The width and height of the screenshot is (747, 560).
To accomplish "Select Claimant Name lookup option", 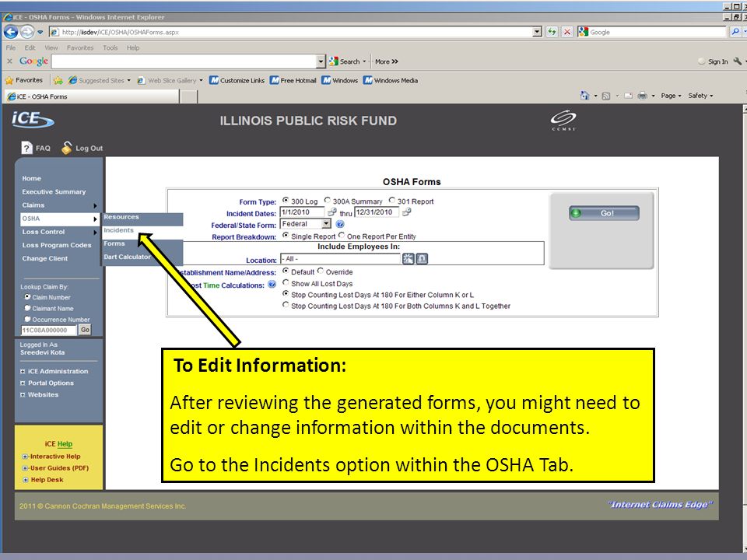I will (28, 308).
